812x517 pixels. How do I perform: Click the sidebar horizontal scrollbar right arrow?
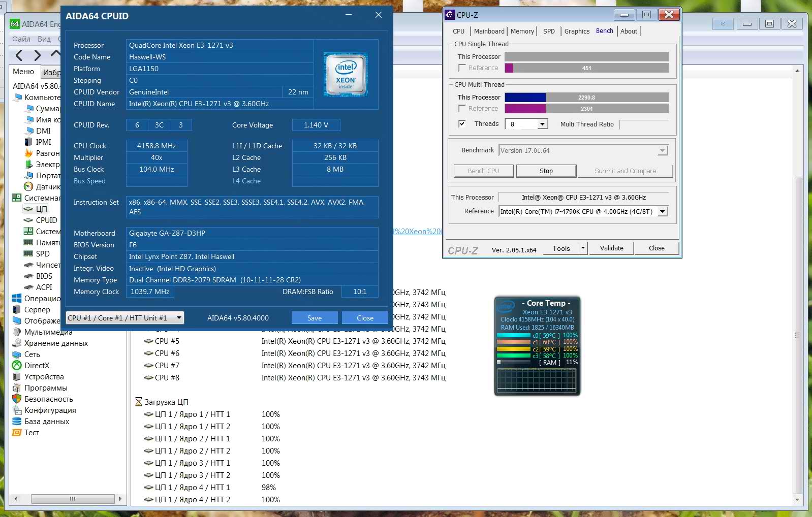coord(120,499)
